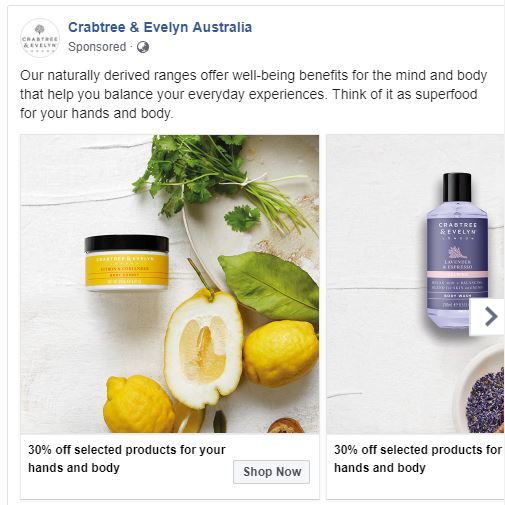505x505 pixels.
Task: Click the Sponsored label under the page name
Action: pos(97,47)
